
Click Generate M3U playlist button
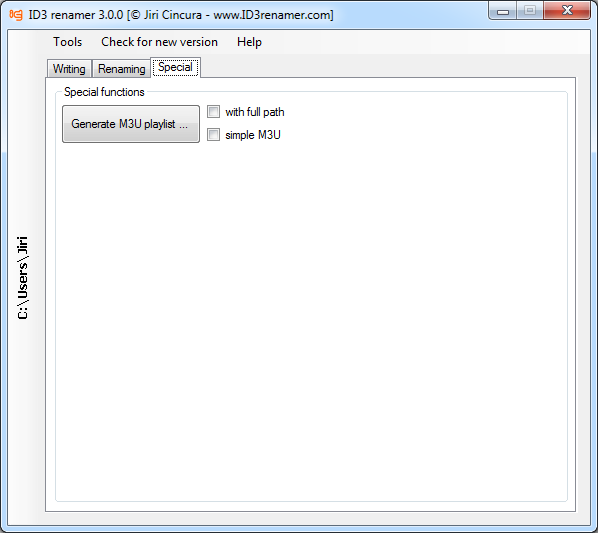131,124
